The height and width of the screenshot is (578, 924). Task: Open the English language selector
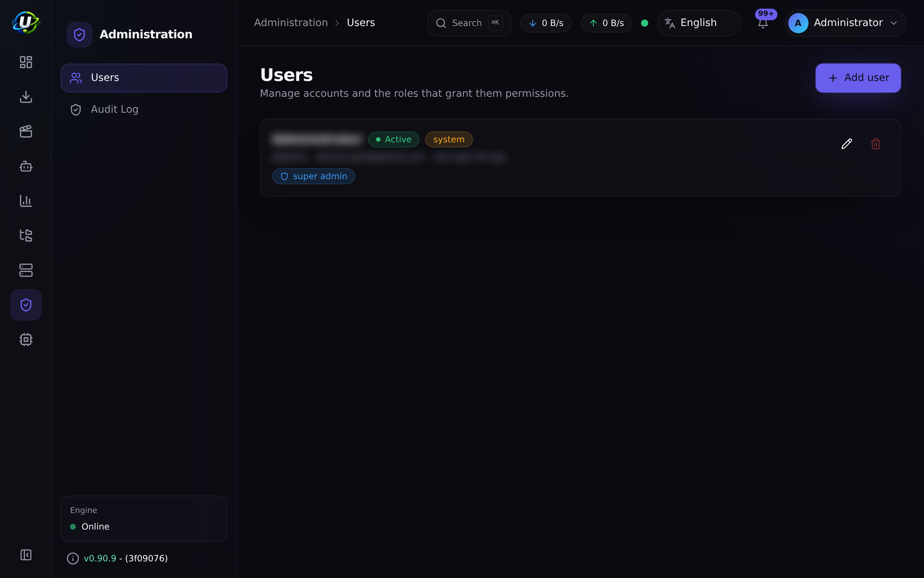click(699, 23)
